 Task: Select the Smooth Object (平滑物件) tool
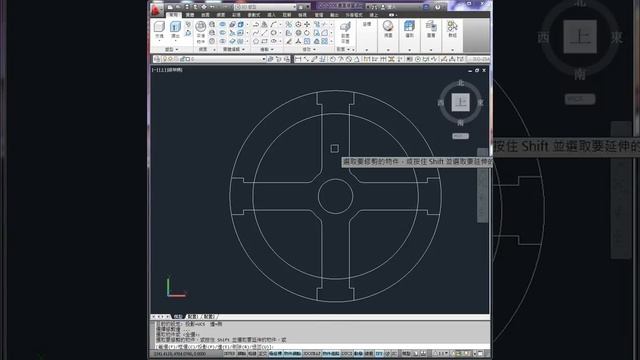click(200, 32)
